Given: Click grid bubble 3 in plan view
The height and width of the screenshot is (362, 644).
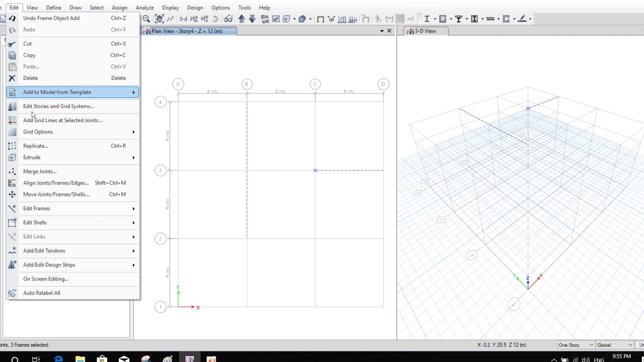Looking at the screenshot, I should click(x=160, y=170).
